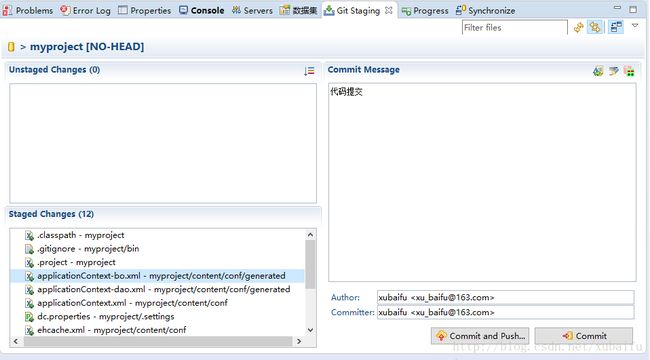Minimize the bottom panel view
Viewport: 650px width, 360px height.
point(617,8)
